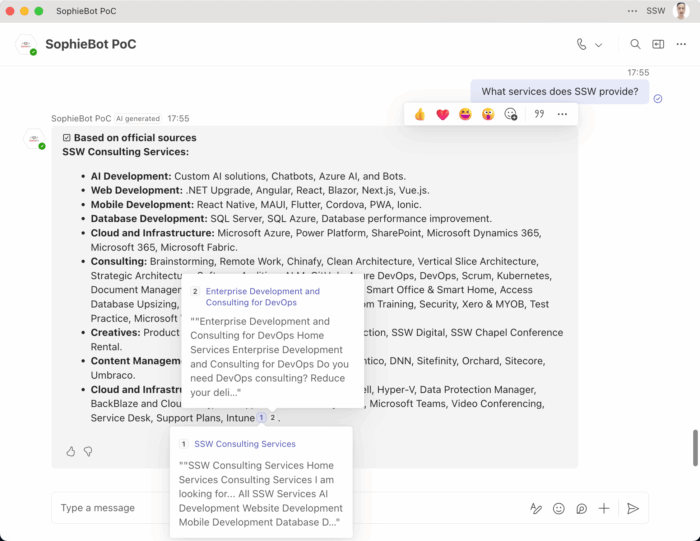
Task: Expand the call options chevron
Action: coord(599,45)
